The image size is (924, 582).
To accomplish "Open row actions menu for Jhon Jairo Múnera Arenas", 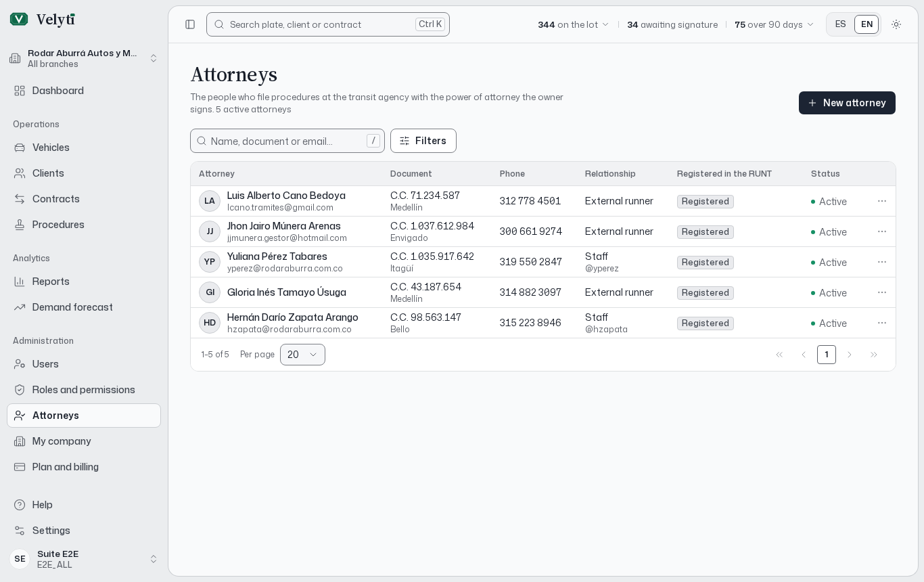I will point(882,231).
